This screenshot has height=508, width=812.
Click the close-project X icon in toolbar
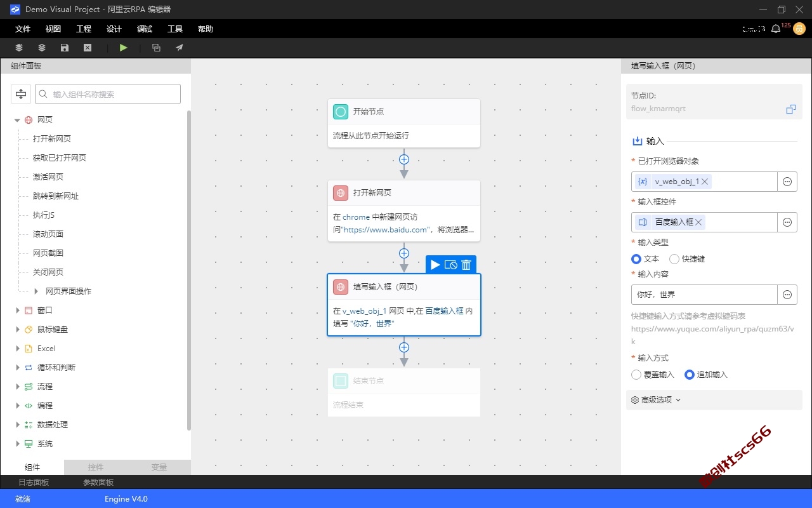point(88,48)
